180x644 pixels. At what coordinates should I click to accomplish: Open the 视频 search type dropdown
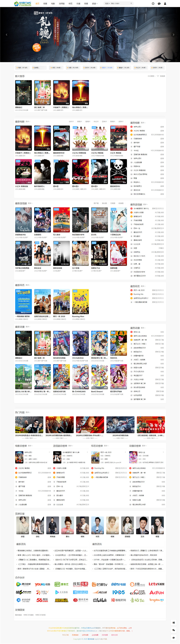click(107, 4)
